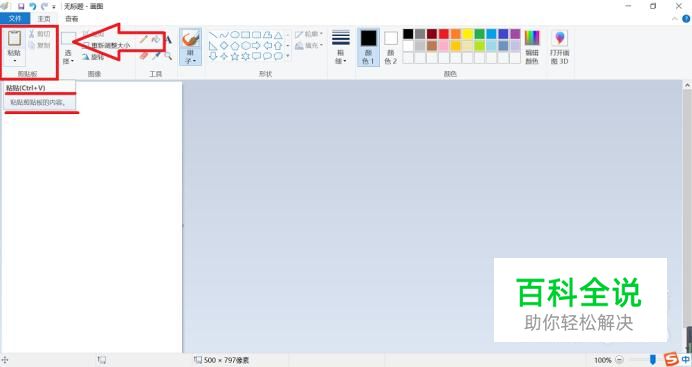Click the zoom out minus button
Viewport: 692px width, 367px height.
point(620,360)
